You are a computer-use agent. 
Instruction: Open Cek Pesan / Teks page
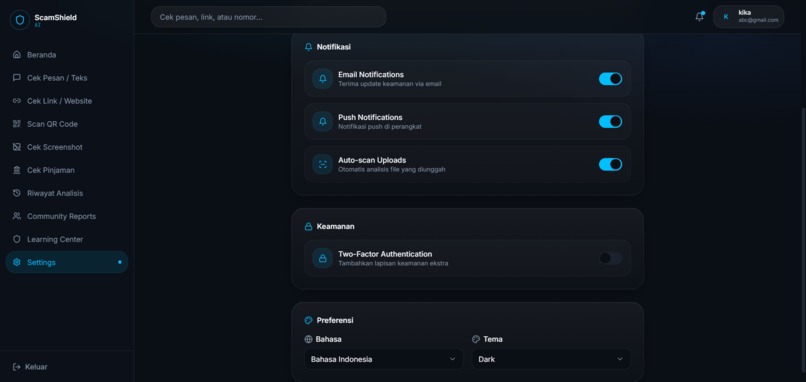[x=67, y=78]
